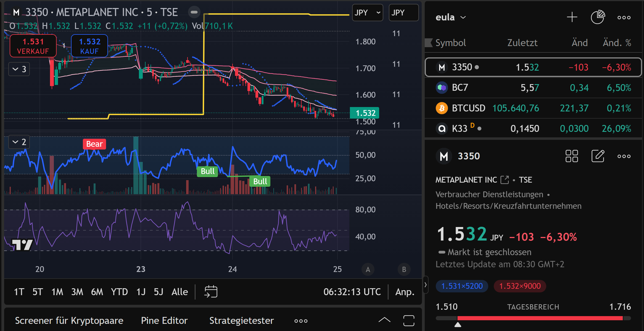Click the Metaplanet M logo in details panel
644x331 pixels.
coord(444,156)
